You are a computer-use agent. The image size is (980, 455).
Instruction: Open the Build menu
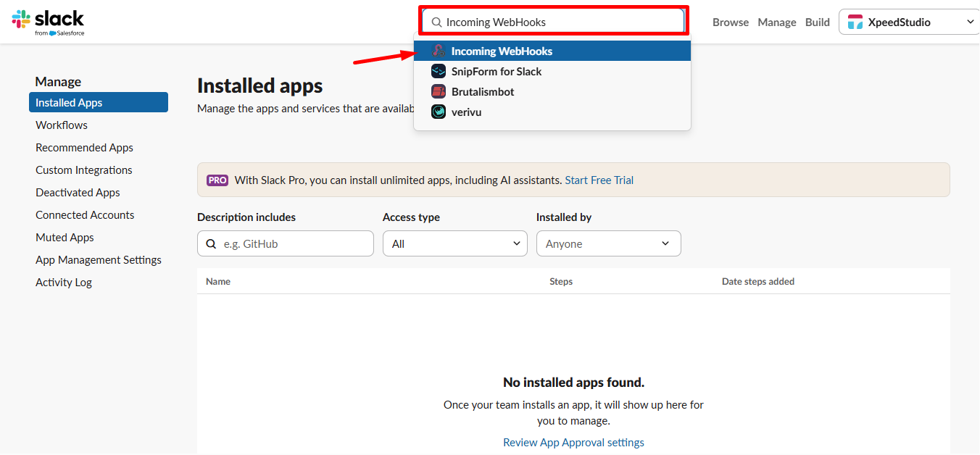tap(817, 22)
